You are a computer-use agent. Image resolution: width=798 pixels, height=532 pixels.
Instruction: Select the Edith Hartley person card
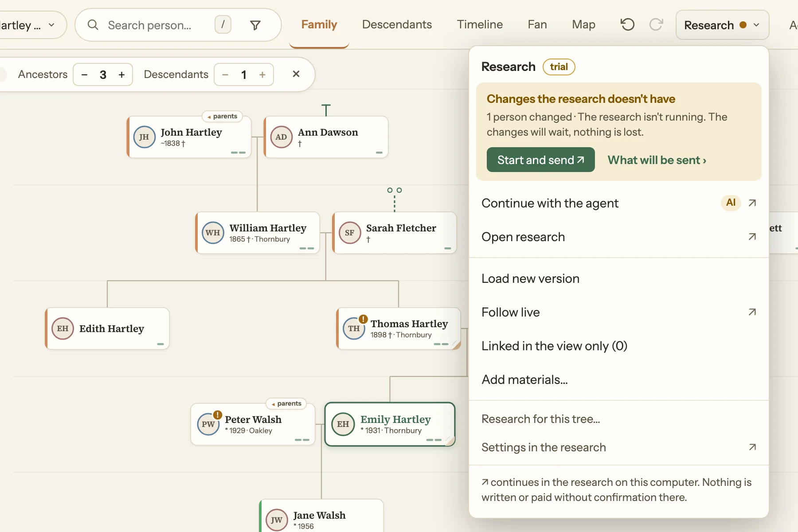pyautogui.click(x=107, y=329)
